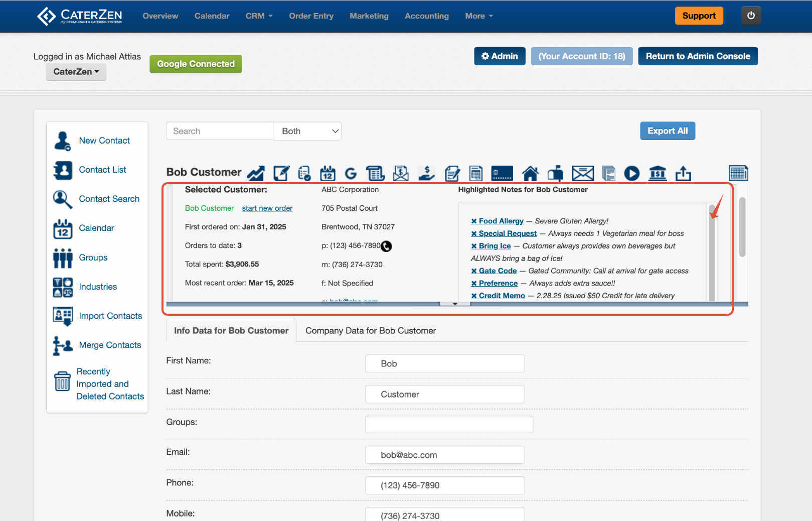Click the stacked documents icon

coord(608,173)
